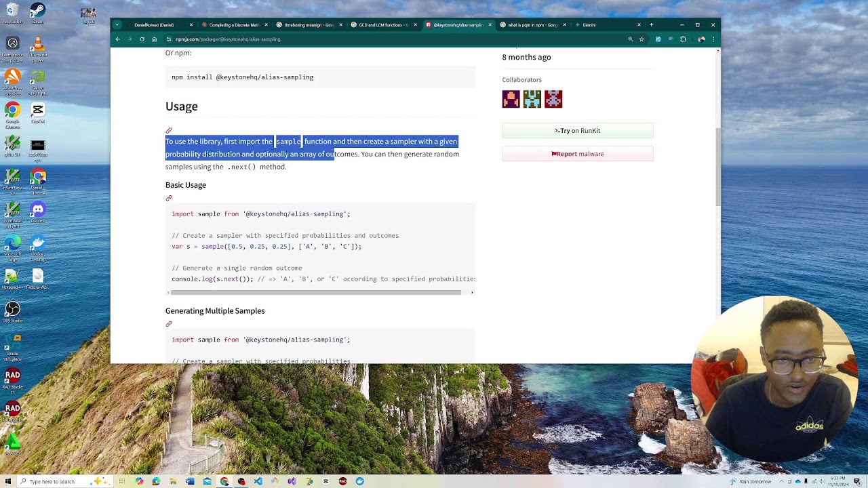Screen dimensions: 868x488
Task: Click the npm install command text
Action: [x=243, y=77]
